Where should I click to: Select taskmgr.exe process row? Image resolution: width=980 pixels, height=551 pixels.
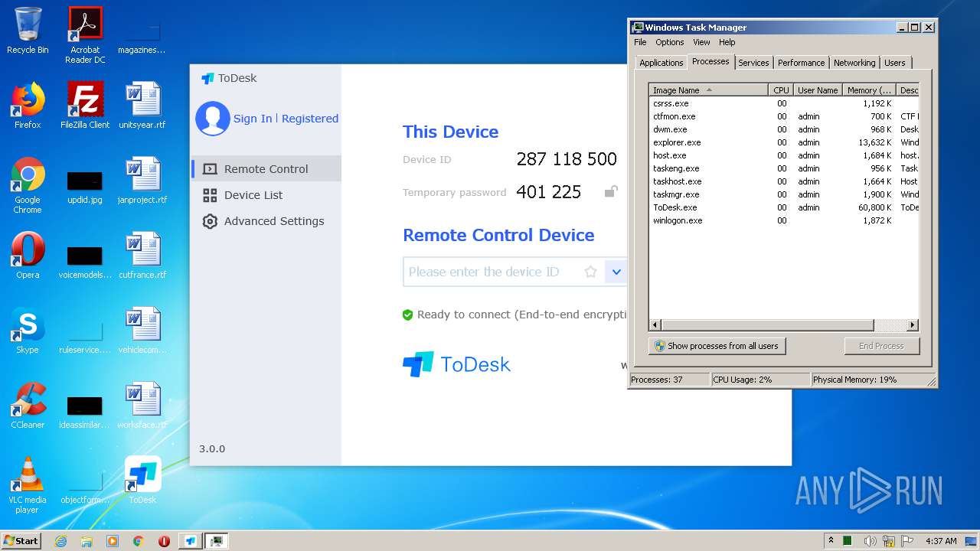(784, 194)
